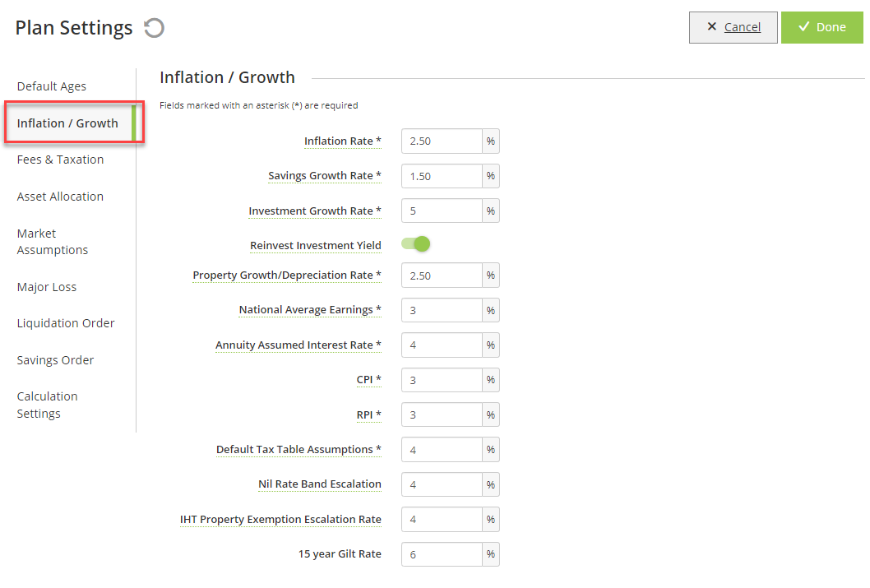The width and height of the screenshot is (870, 588).
Task: Edit the Savings Growth Rate field
Action: [442, 176]
